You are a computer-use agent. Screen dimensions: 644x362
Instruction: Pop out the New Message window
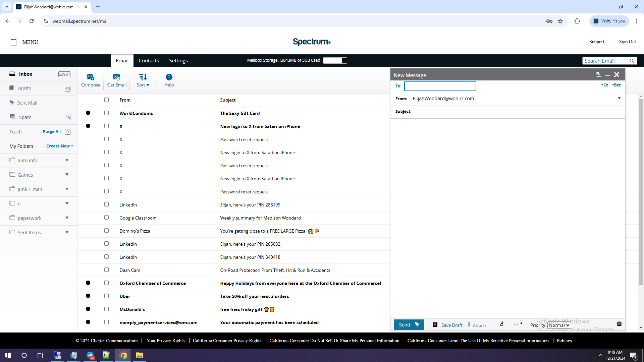pos(598,75)
